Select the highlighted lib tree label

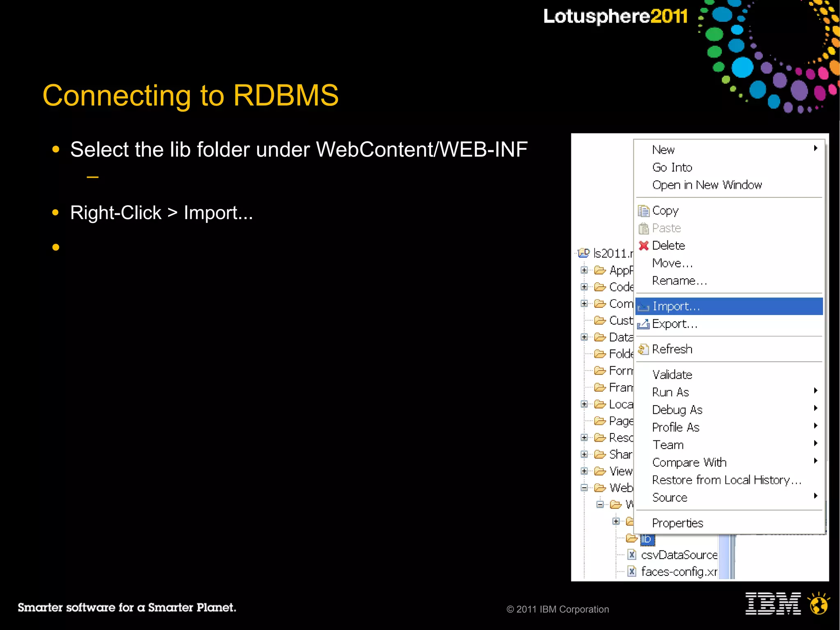coord(646,539)
